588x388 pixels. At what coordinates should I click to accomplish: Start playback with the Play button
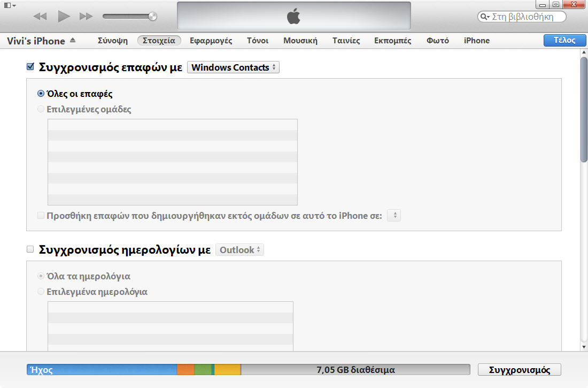coord(64,16)
